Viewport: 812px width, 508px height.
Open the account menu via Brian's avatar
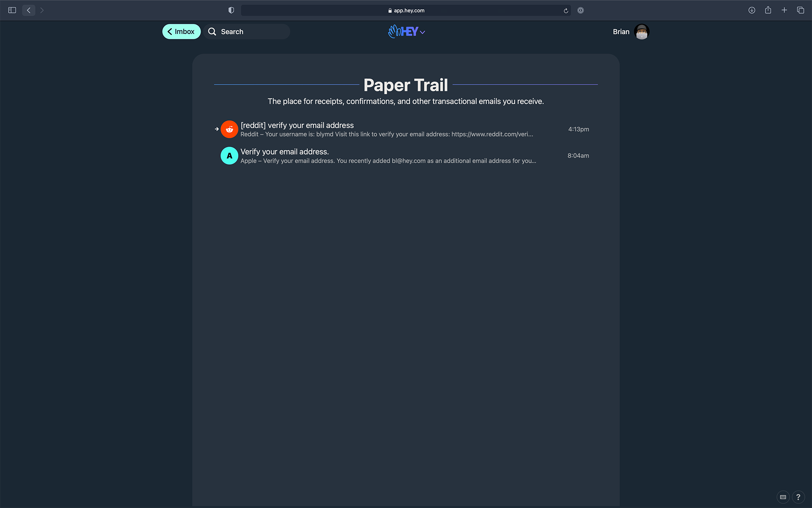[x=641, y=32]
